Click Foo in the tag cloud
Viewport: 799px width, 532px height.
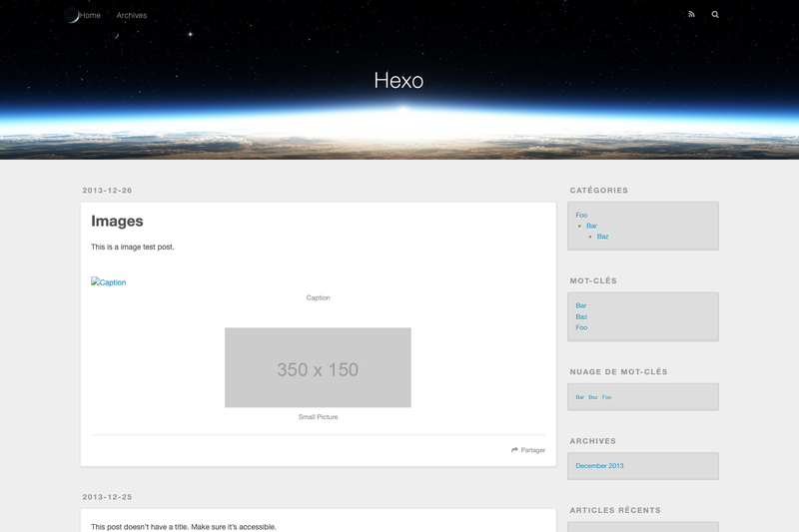[606, 397]
